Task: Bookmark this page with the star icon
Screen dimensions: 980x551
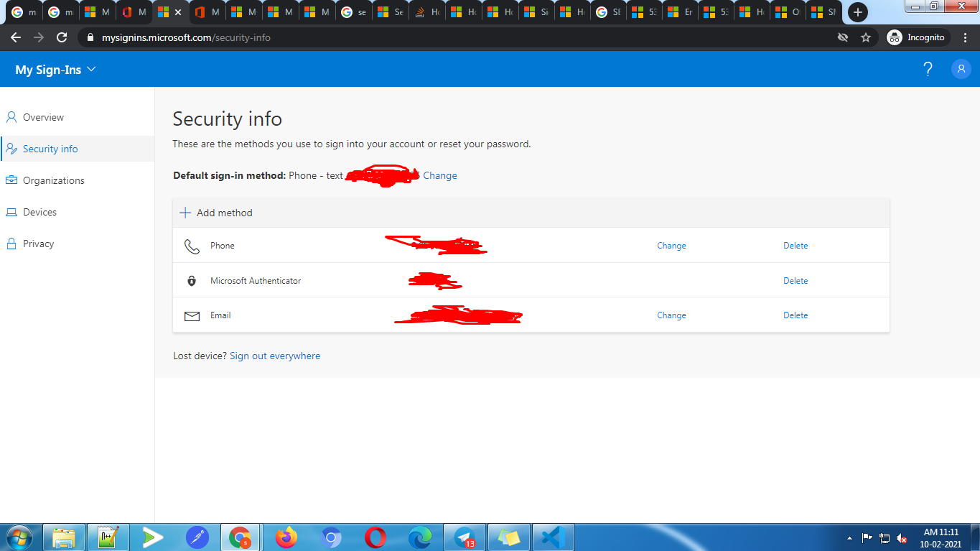Action: tap(866, 37)
